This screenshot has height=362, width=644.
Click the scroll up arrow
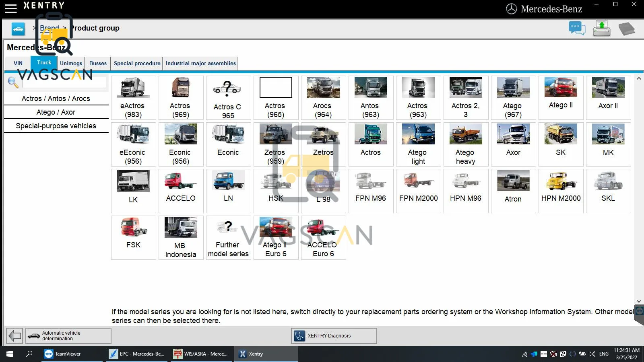(639, 78)
